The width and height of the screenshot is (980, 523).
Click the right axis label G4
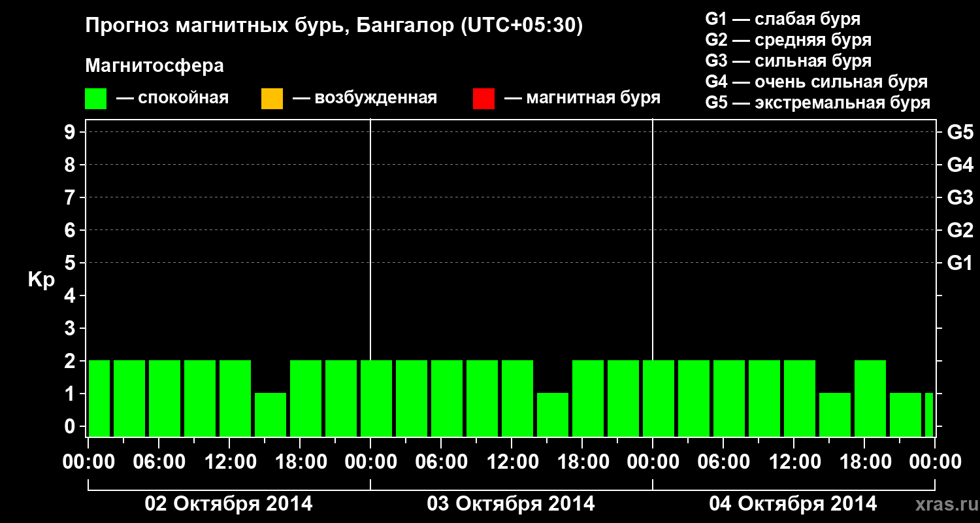pos(960,165)
